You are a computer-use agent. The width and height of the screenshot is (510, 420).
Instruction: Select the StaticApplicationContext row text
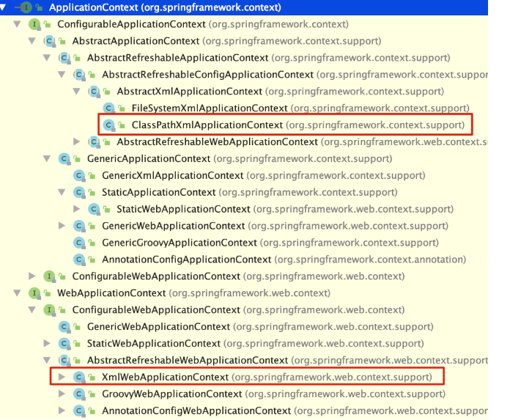pos(250,192)
